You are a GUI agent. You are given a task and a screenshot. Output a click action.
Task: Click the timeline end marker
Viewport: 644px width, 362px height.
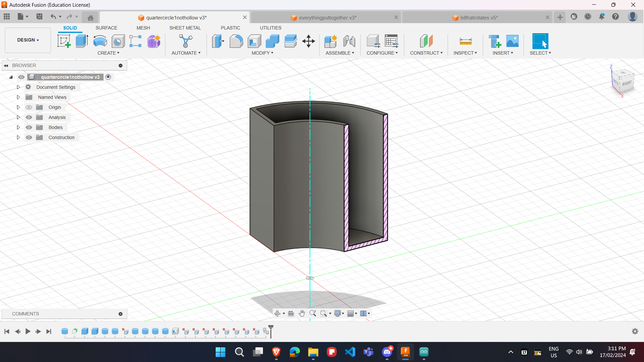271,331
